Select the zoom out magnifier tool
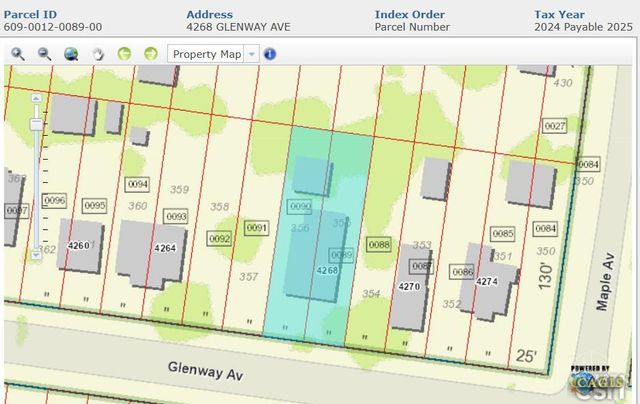Viewport: 640px width, 404px height. point(44,52)
